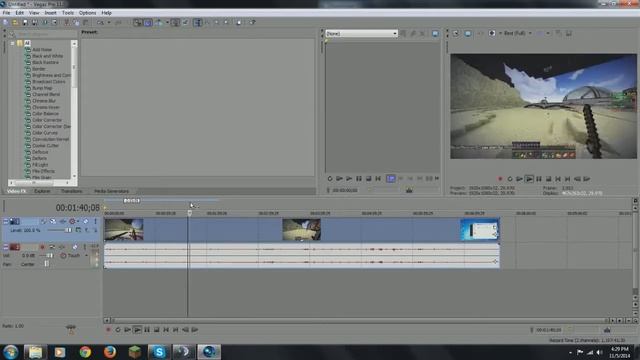Viewport: 640px width, 360px height.
Task: Toggle audio track Invert Phase button
Action: [52, 247]
